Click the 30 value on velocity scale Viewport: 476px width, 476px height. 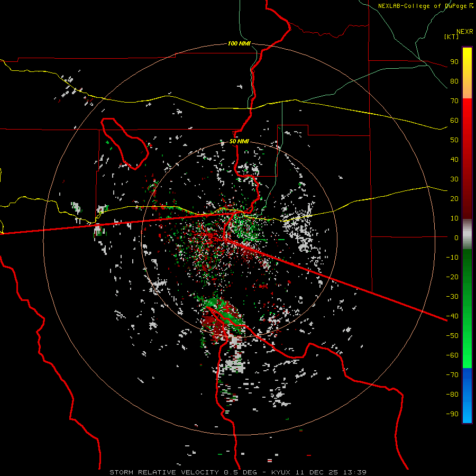tap(454, 179)
